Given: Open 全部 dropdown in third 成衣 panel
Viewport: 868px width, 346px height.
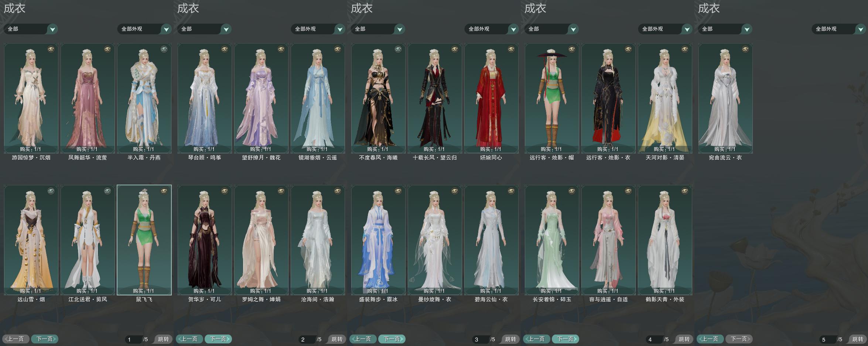Looking at the screenshot, I should pyautogui.click(x=378, y=29).
